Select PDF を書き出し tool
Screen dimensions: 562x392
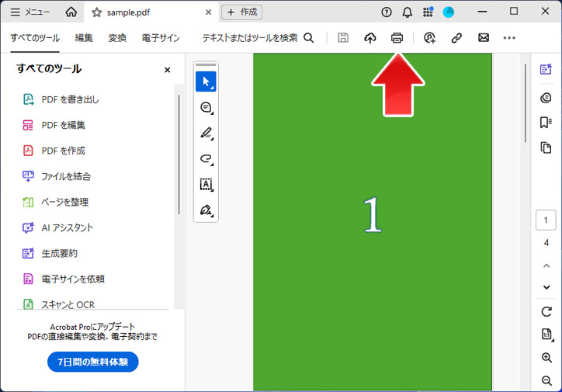[61, 99]
